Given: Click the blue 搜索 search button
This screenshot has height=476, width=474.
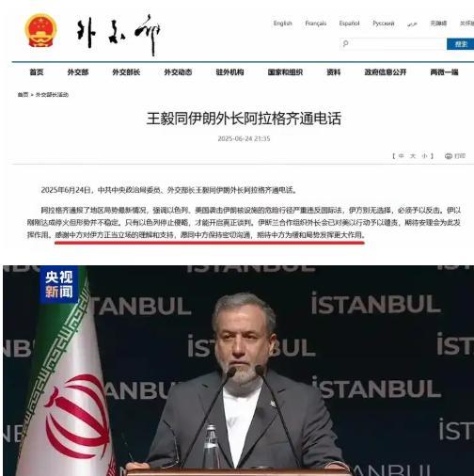Looking at the screenshot, I should (460, 44).
